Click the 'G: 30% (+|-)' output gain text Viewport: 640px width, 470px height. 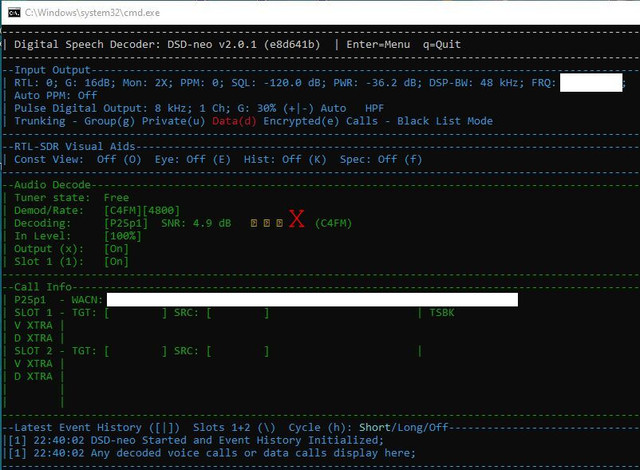(276, 108)
